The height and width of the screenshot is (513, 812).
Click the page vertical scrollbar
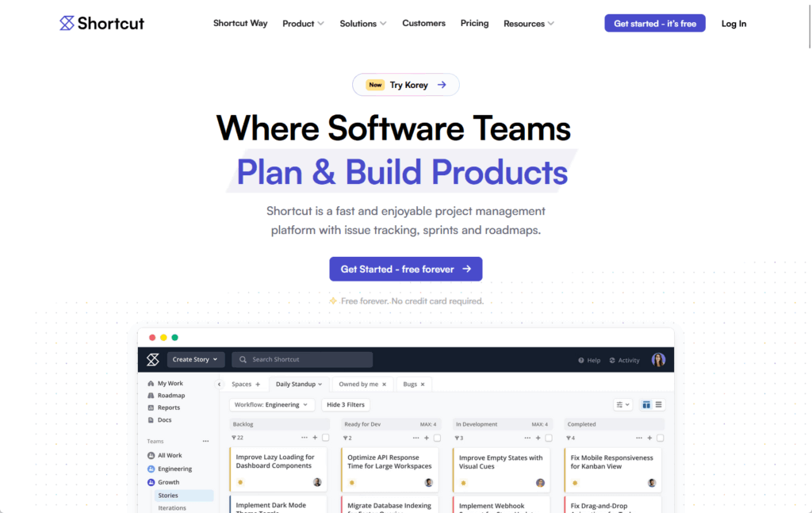tap(810, 26)
